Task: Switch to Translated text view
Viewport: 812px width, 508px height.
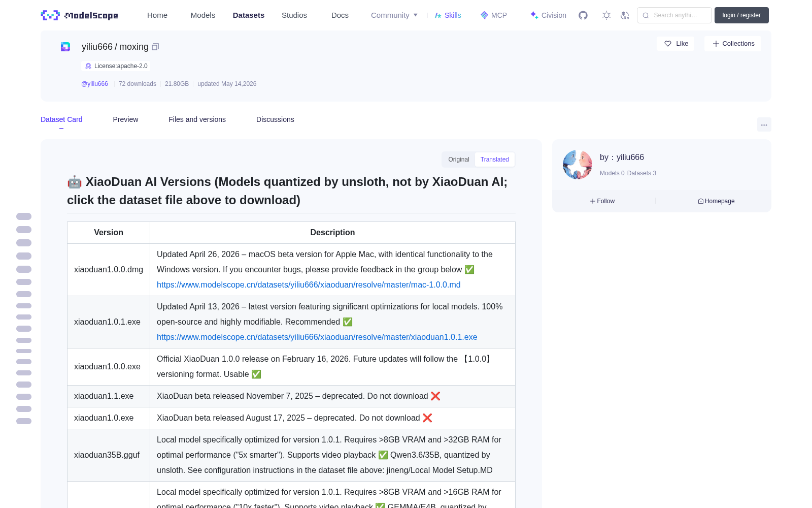Action: pyautogui.click(x=495, y=160)
